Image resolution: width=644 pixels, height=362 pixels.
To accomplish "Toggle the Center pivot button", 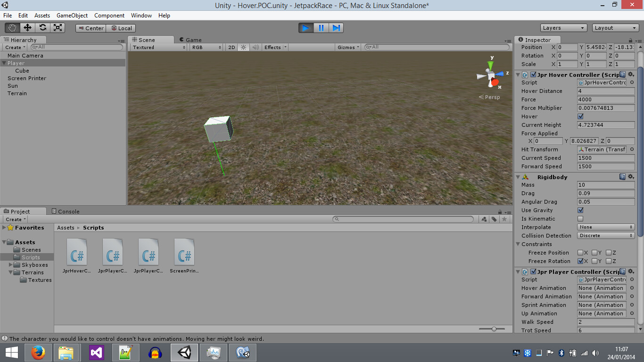I will click(x=91, y=28).
